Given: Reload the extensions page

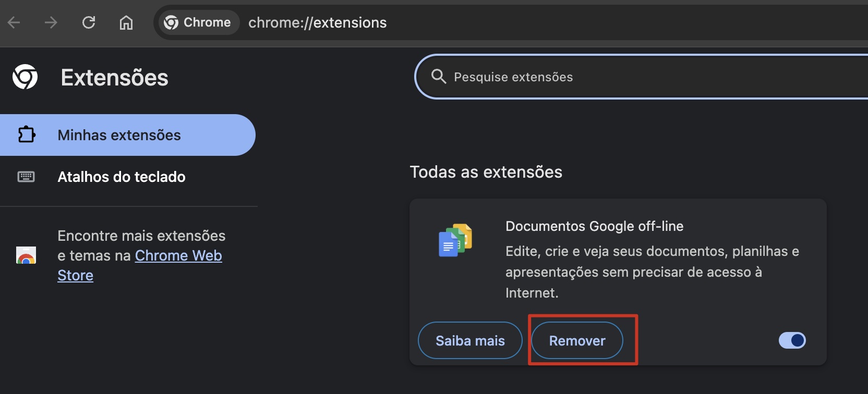Looking at the screenshot, I should pyautogui.click(x=89, y=22).
